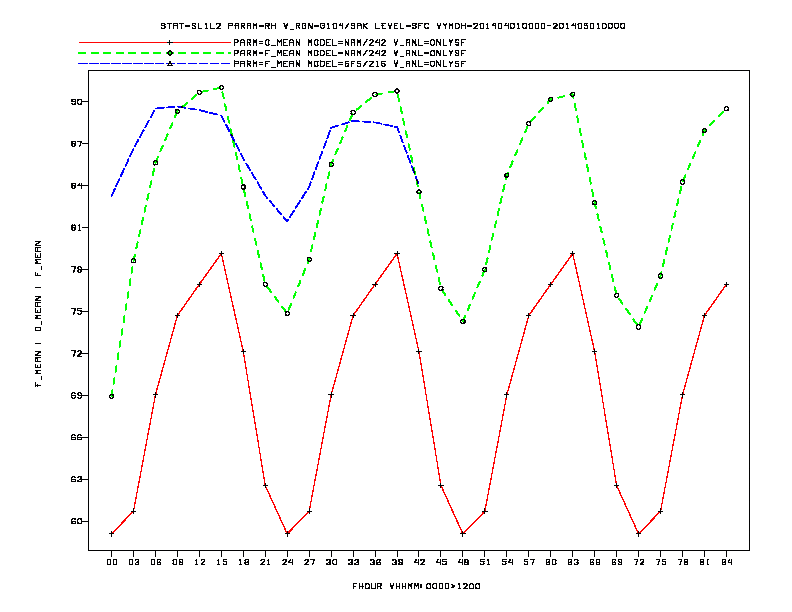Click the chart title starting with STAT-SL1L2
Screen dimensions: 792x612
[392, 26]
